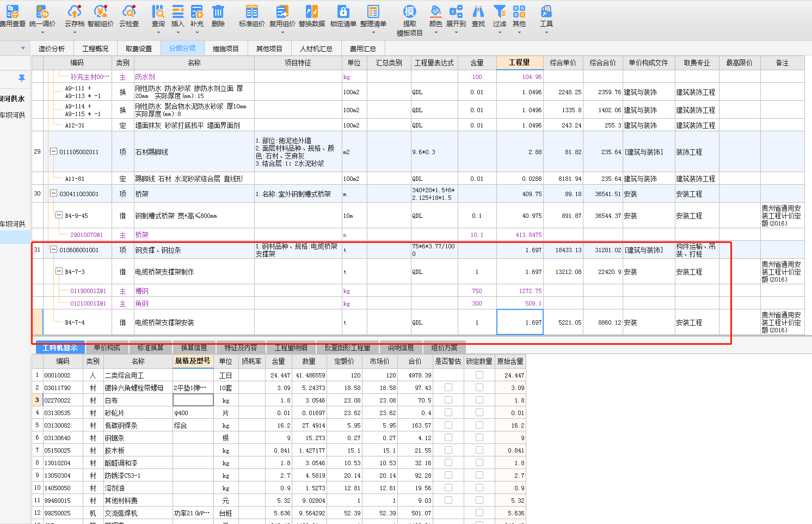Screen dimensions: 812x524
Task: Click the 补充 supplement icon
Action: point(197,11)
